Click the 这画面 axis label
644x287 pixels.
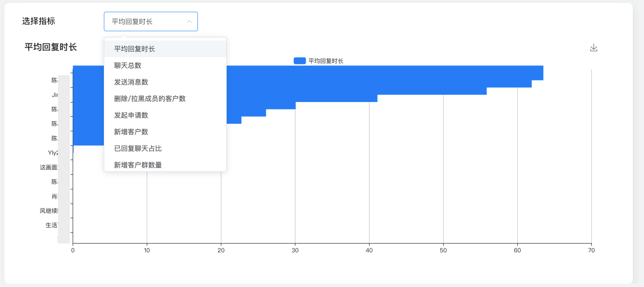click(49, 167)
